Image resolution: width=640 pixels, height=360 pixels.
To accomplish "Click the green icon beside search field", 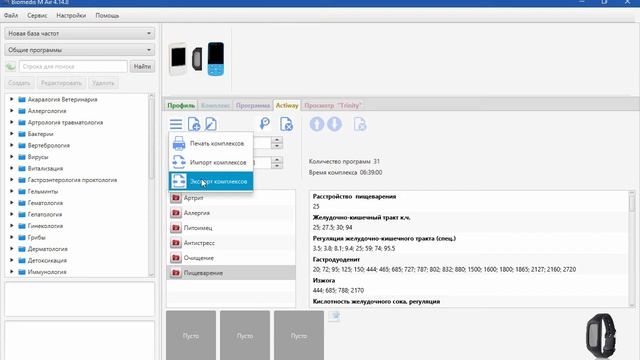I will pyautogui.click(x=11, y=67).
